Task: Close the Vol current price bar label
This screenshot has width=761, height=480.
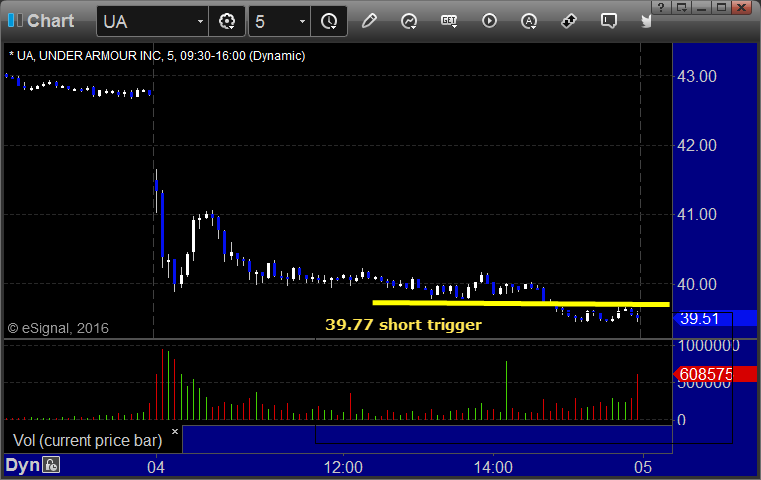Action: pyautogui.click(x=175, y=431)
